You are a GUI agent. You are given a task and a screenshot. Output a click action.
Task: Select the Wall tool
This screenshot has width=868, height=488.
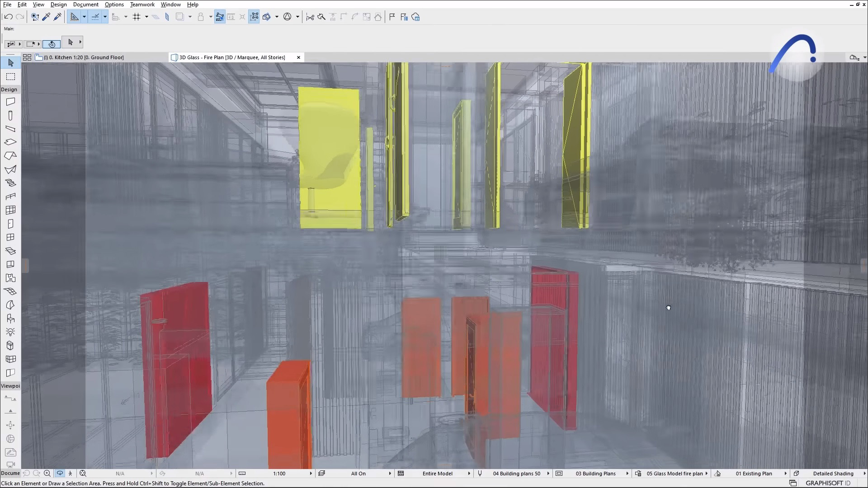pos(10,102)
